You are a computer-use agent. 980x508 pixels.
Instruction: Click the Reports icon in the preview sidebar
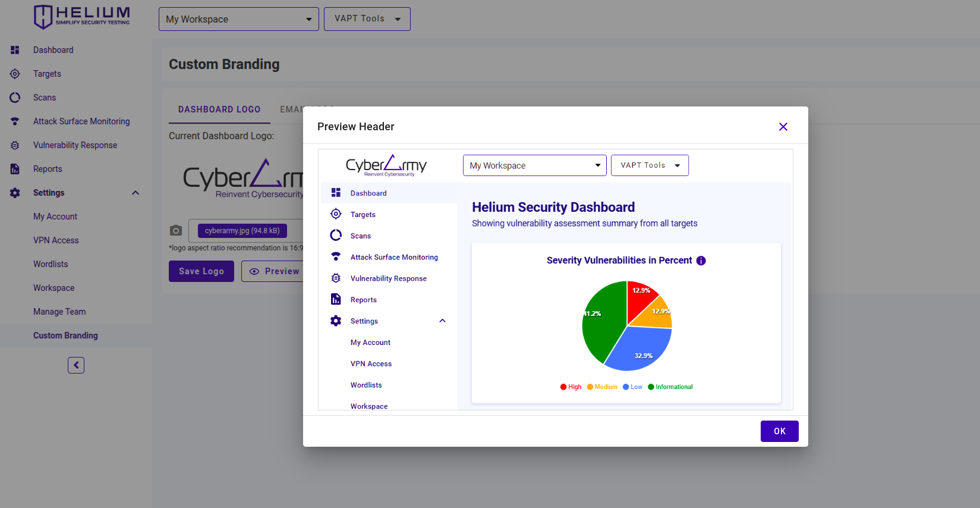tap(336, 299)
